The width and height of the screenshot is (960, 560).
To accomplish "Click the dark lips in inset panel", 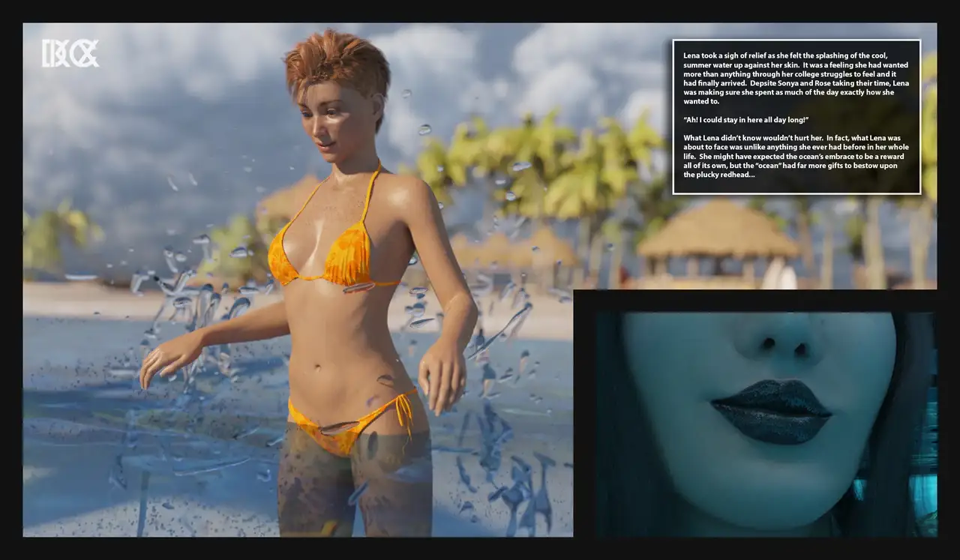I will pos(771,411).
